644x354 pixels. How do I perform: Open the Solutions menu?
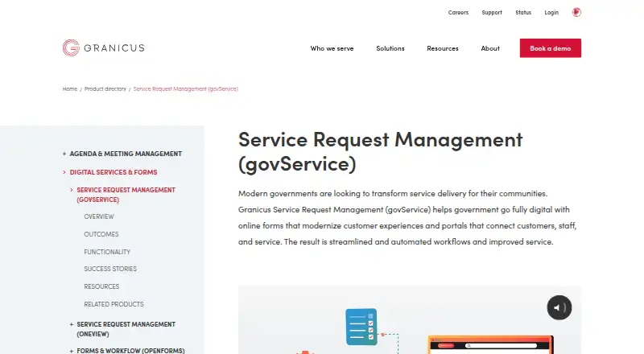tap(390, 48)
